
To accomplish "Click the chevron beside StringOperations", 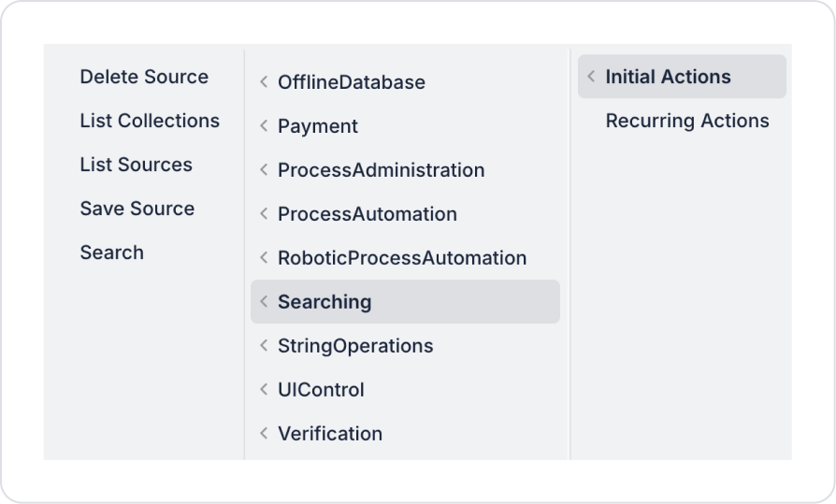I will 264,345.
